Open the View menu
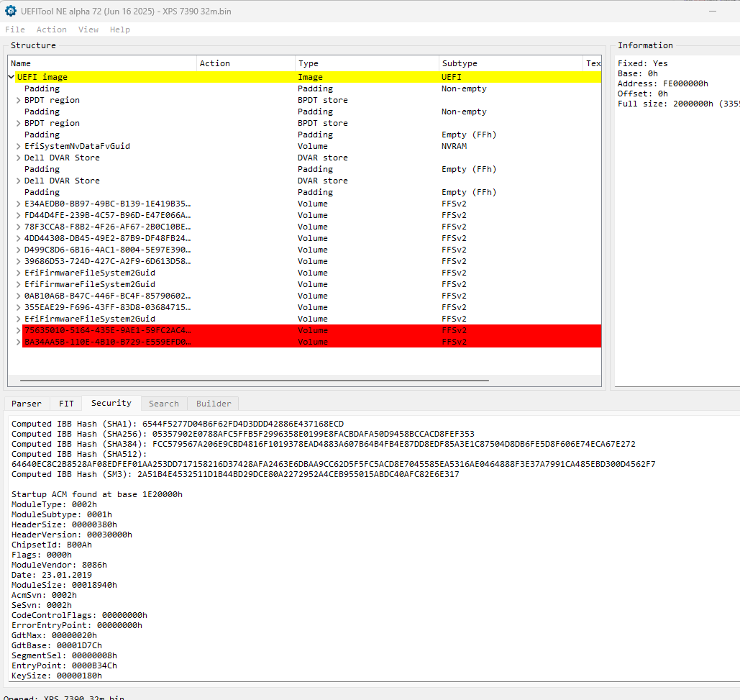 click(88, 29)
